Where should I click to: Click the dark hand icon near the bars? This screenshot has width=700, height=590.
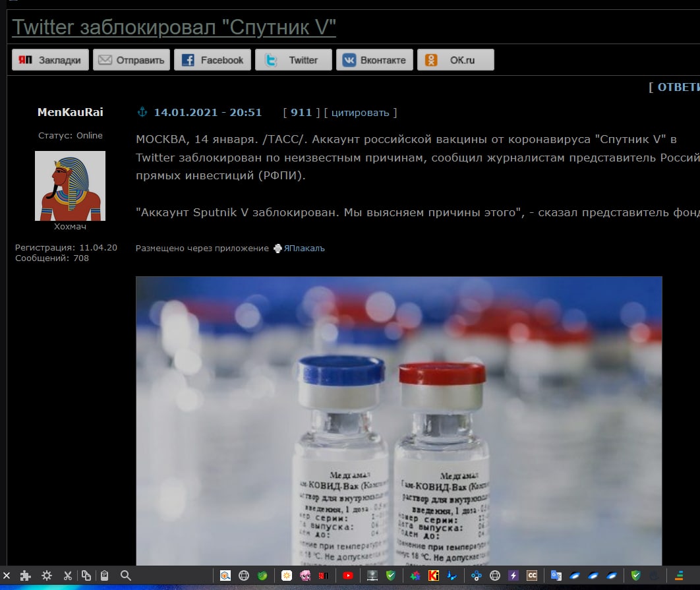[655, 575]
